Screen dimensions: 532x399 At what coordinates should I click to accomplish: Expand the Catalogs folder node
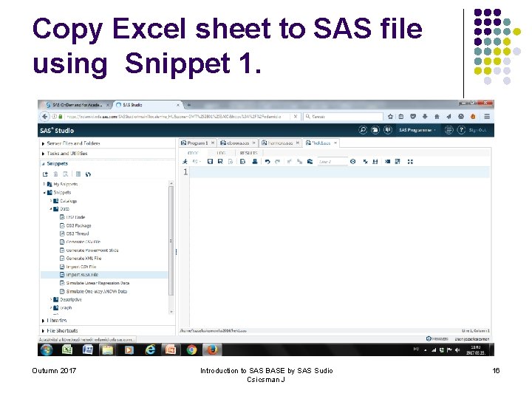[51, 201]
